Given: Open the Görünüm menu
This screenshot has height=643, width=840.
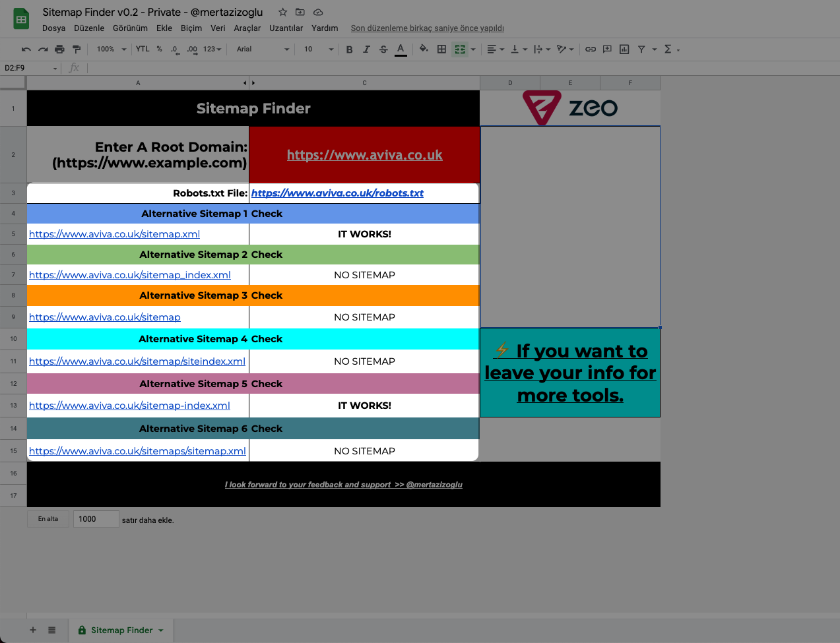Looking at the screenshot, I should (130, 28).
